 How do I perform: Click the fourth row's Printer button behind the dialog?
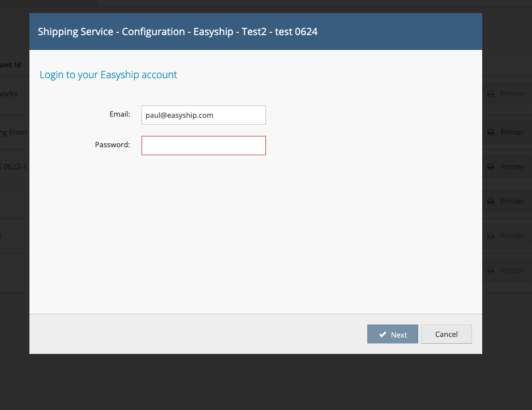click(x=507, y=202)
